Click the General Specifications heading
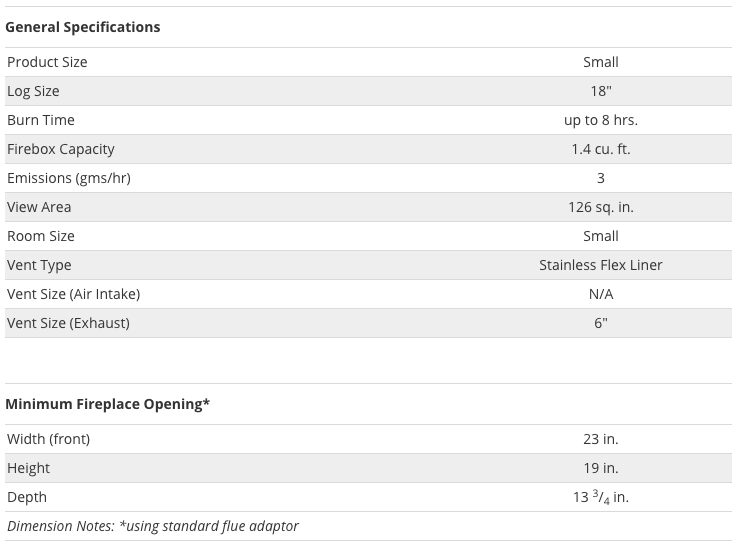 [82, 27]
